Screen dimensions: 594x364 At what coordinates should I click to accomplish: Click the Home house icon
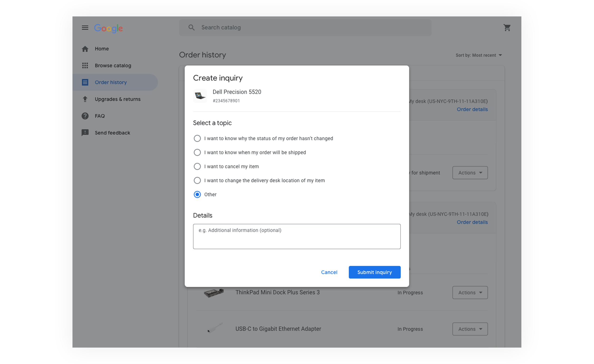coord(85,49)
